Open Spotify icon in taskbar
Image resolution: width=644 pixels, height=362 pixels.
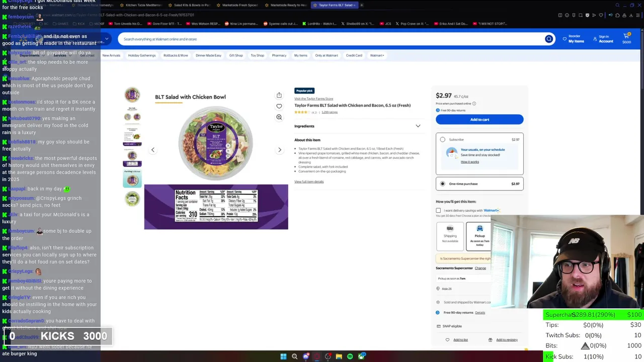pos(350,356)
